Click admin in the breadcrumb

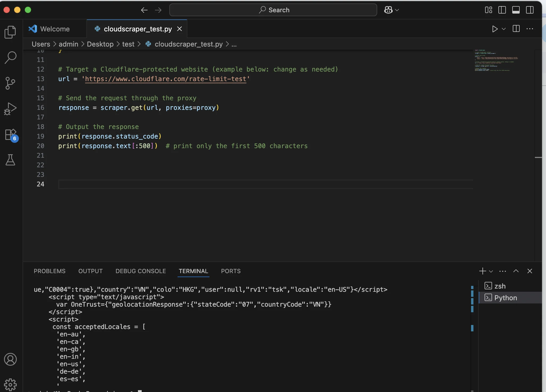pyautogui.click(x=69, y=44)
